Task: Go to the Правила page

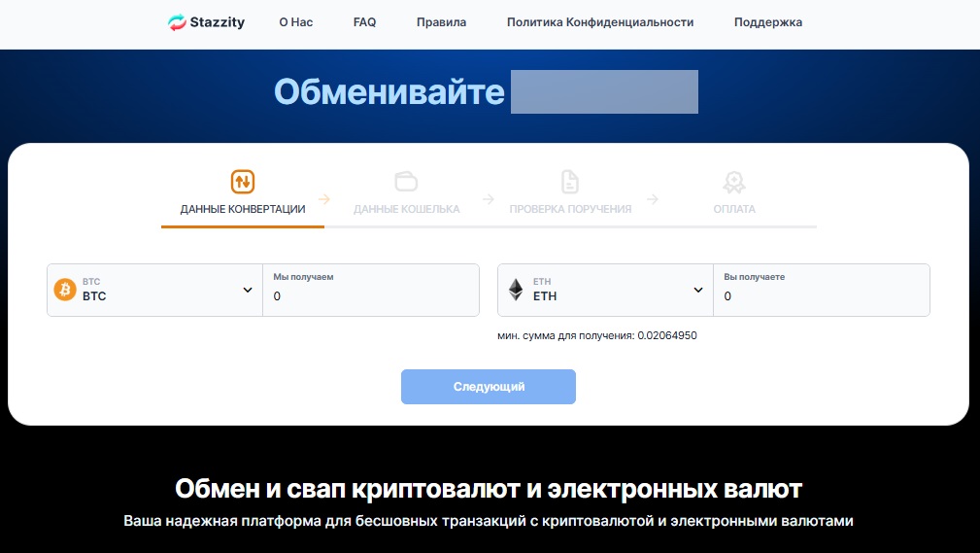Action: (441, 22)
